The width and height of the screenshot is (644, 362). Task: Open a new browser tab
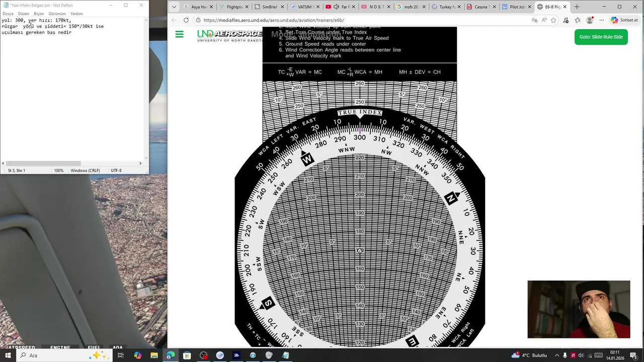coord(577,7)
